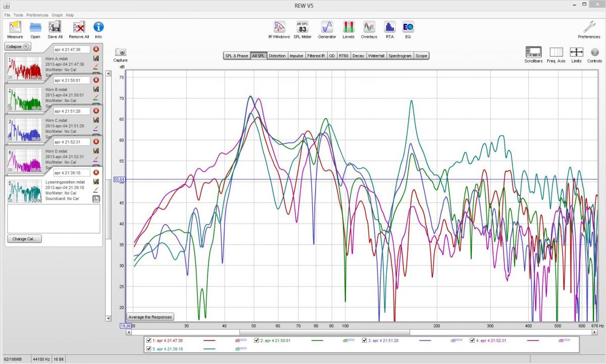Open graph Limits icon
The height and width of the screenshot is (364, 606).
(577, 52)
